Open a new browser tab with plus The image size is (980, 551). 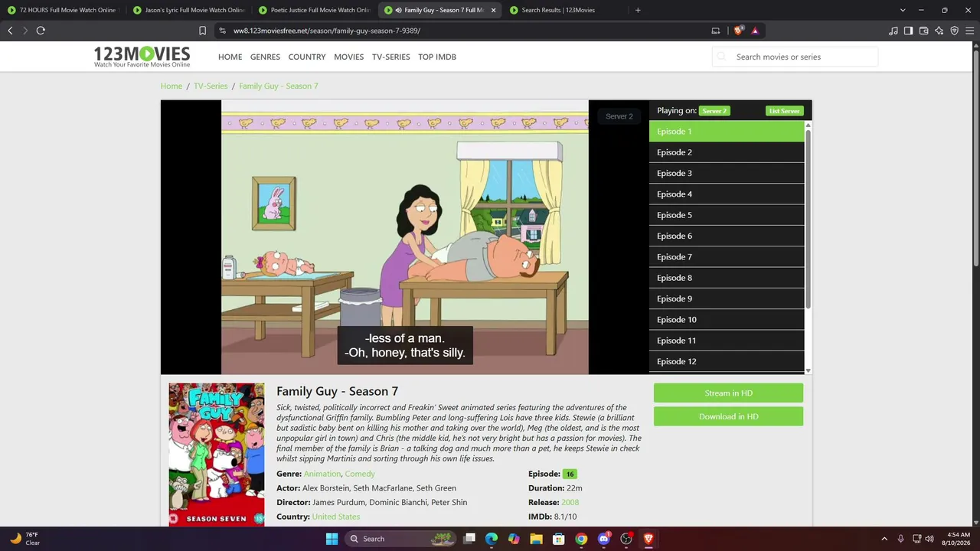point(638,10)
